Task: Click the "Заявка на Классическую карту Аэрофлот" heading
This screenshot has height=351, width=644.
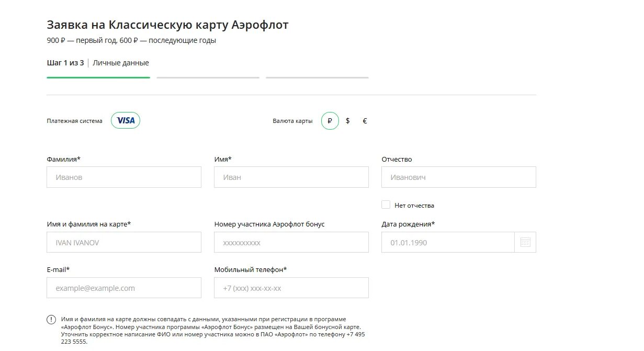Action: [x=167, y=25]
